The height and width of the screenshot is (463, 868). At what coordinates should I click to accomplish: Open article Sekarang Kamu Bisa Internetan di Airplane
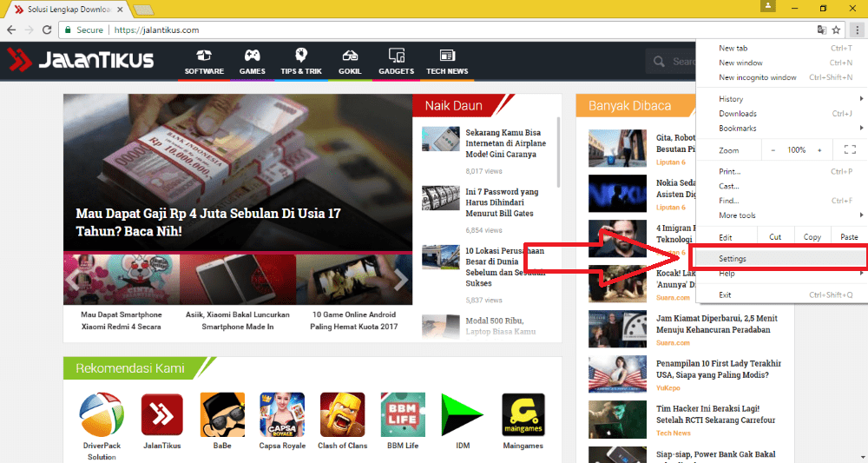click(x=505, y=143)
